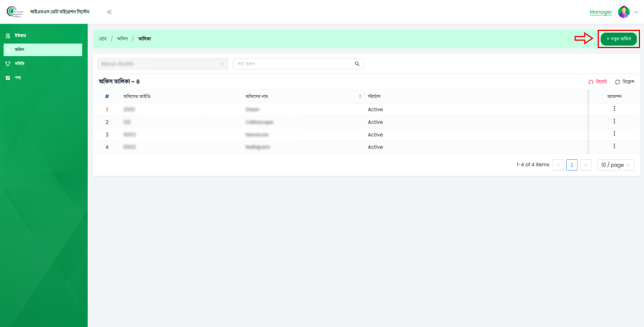Expand the 10 / page size dropdown

coord(615,165)
